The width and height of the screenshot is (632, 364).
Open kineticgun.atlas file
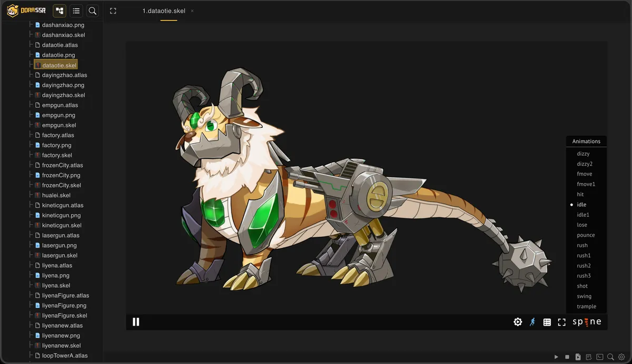point(63,205)
